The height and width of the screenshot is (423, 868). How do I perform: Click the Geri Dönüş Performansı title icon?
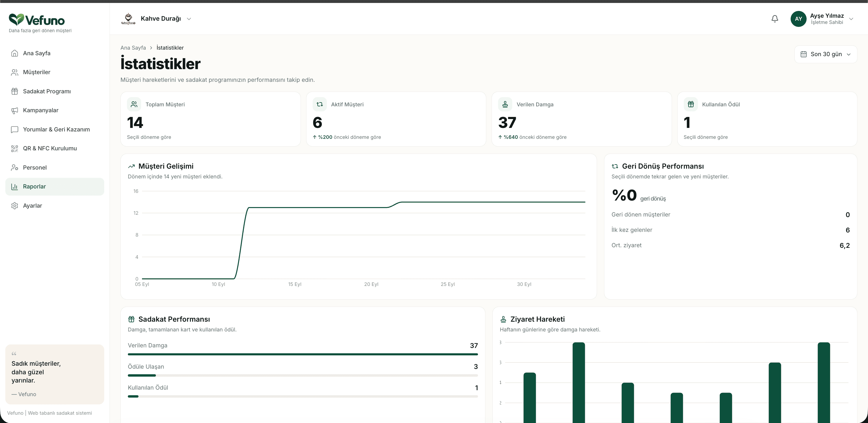[615, 166]
